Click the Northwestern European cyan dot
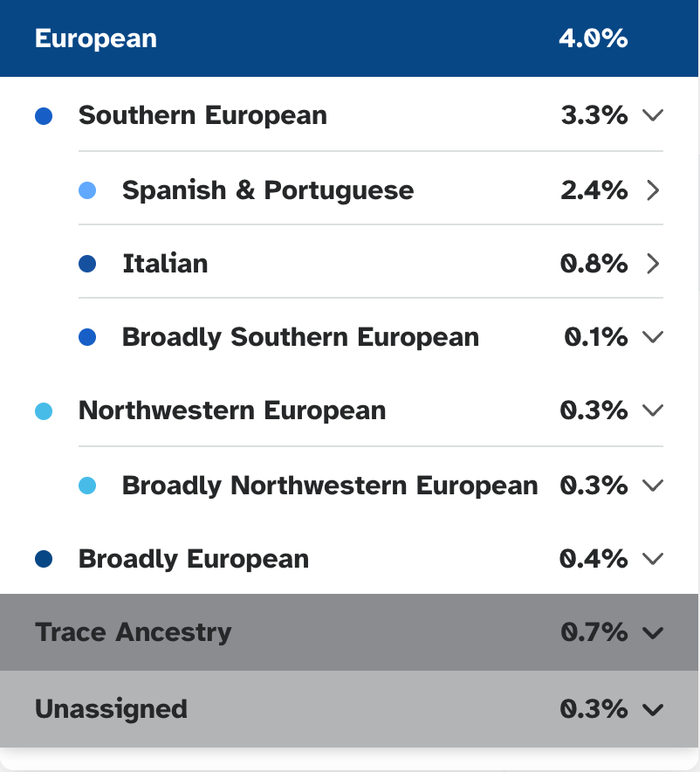Viewport: 700px width, 772px height. [x=44, y=411]
